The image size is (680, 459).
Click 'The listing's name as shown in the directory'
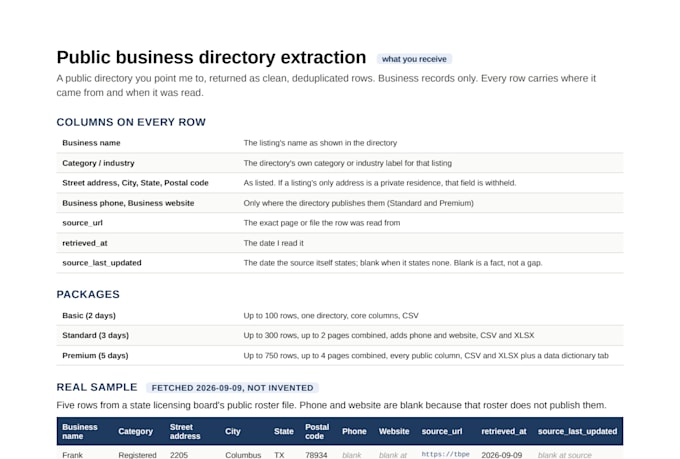pos(320,143)
